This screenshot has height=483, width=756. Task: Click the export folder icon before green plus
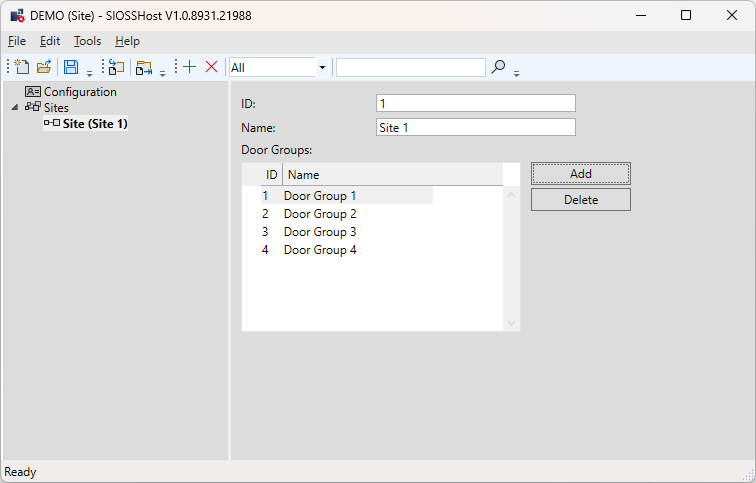click(144, 67)
